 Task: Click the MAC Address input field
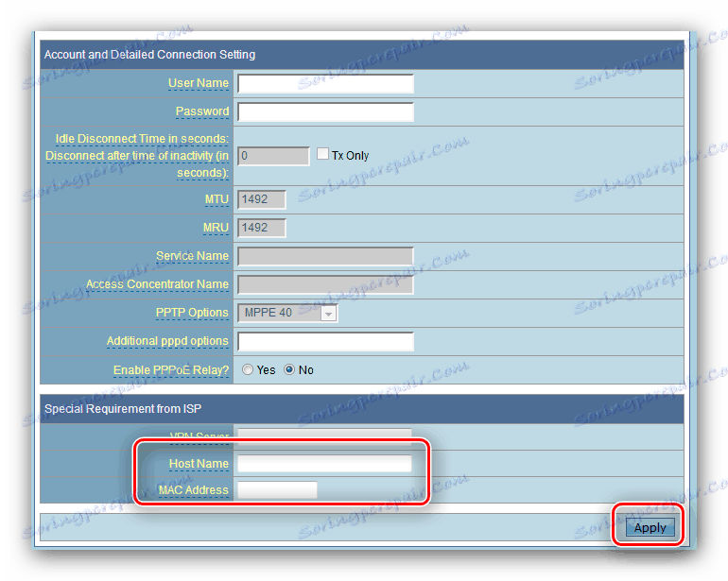(x=277, y=490)
